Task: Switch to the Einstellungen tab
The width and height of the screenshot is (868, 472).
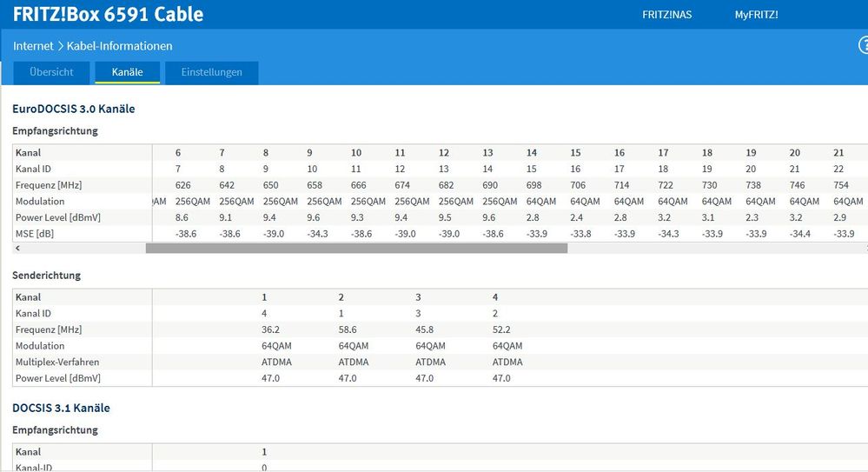Action: click(x=211, y=72)
